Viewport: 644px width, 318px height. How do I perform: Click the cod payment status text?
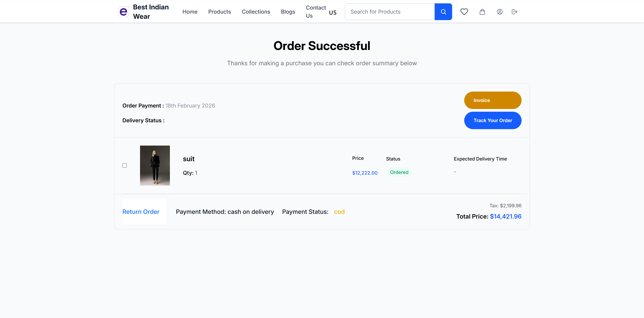(339, 211)
